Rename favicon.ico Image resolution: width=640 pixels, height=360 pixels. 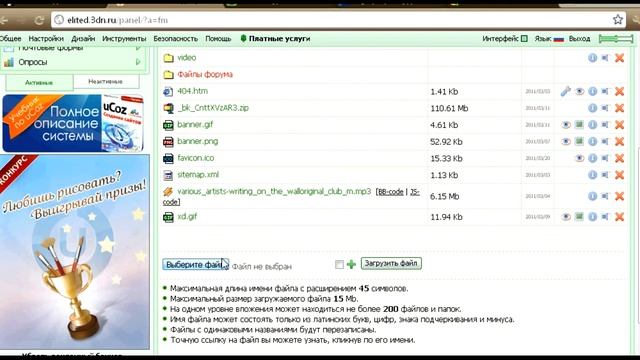coord(605,158)
